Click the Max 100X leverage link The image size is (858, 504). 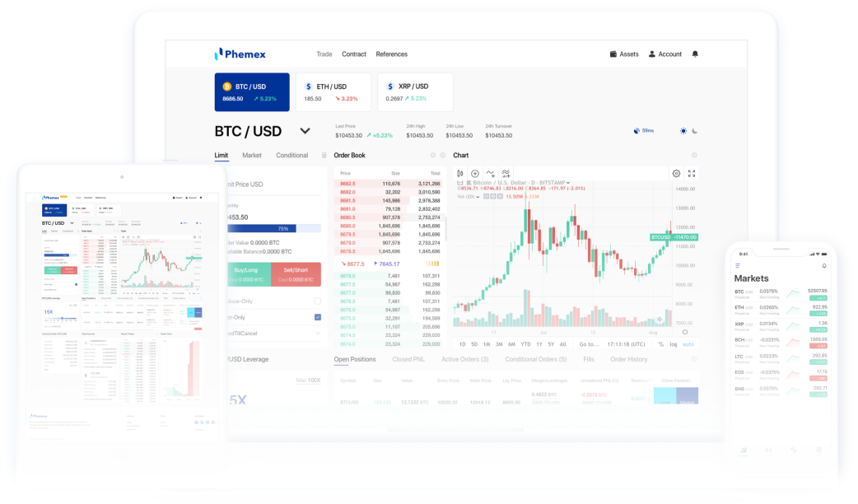click(308, 380)
